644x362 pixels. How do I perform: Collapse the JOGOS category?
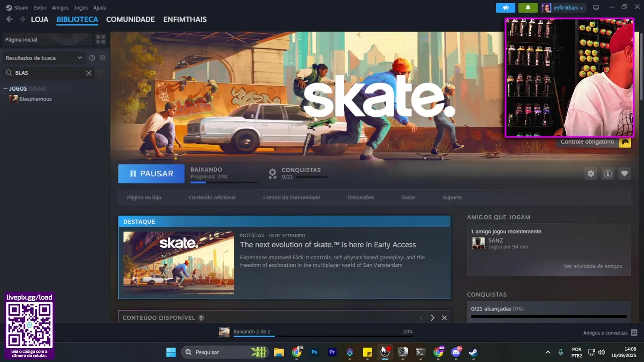(5, 89)
